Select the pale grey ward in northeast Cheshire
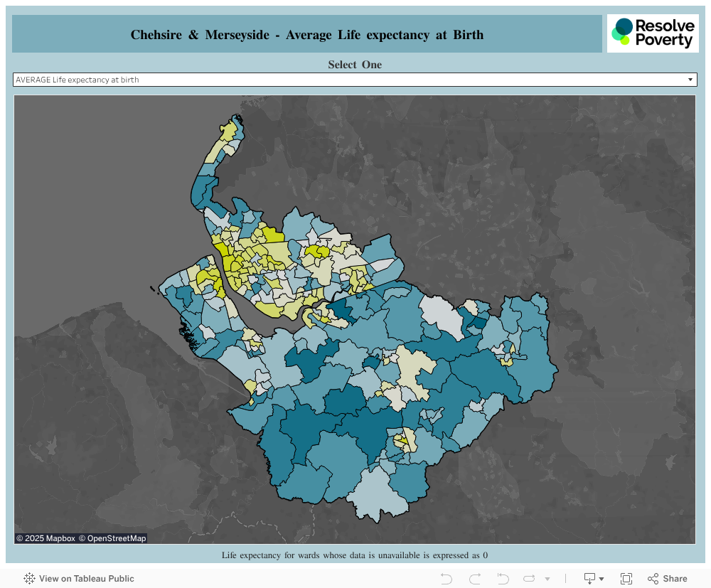The height and width of the screenshot is (588, 711). coord(442,316)
